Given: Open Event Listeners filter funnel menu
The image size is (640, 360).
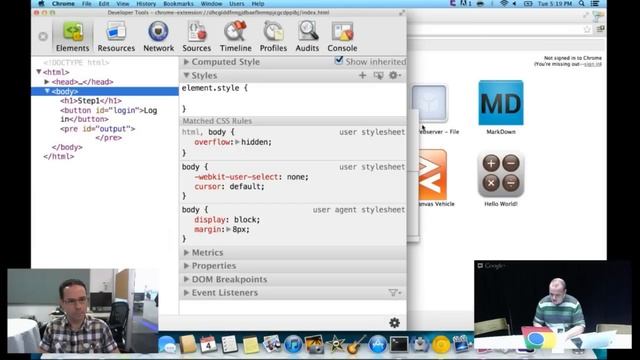Looking at the screenshot, I should tap(394, 293).
